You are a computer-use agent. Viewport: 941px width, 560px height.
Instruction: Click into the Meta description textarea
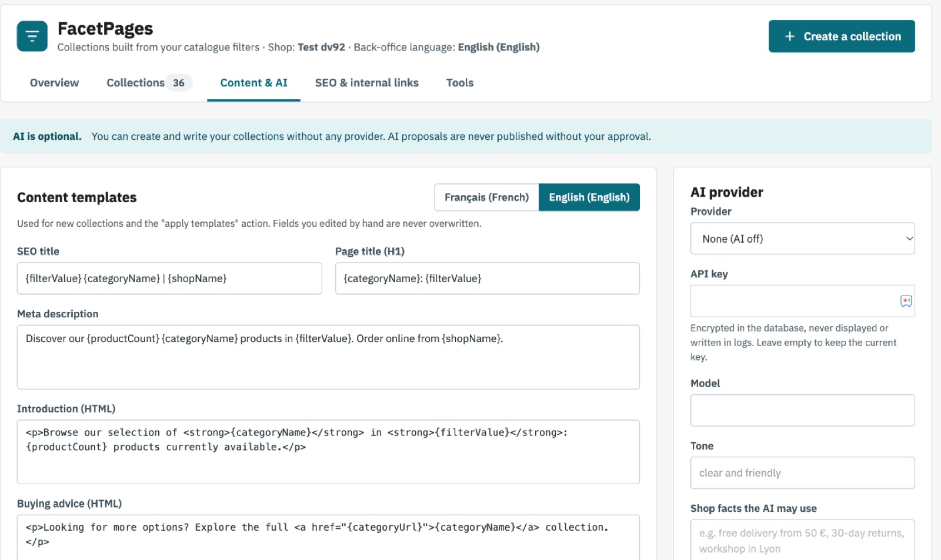[x=328, y=357]
